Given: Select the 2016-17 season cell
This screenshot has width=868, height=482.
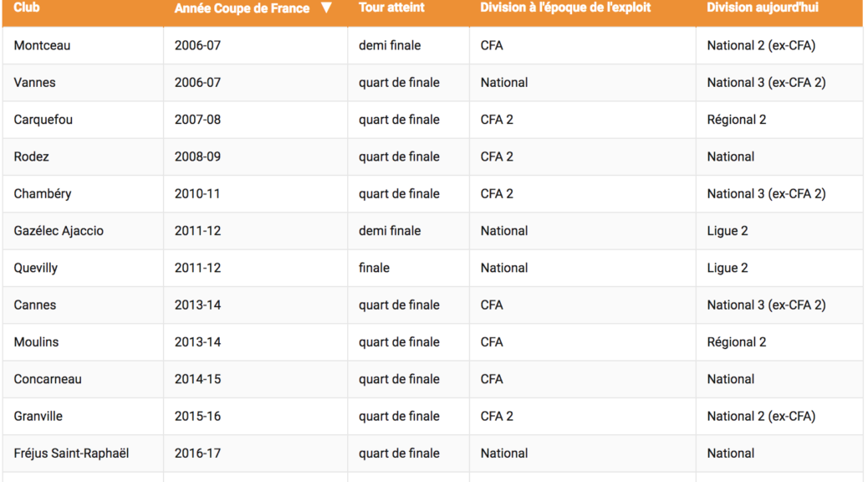Looking at the screenshot, I should (x=197, y=453).
